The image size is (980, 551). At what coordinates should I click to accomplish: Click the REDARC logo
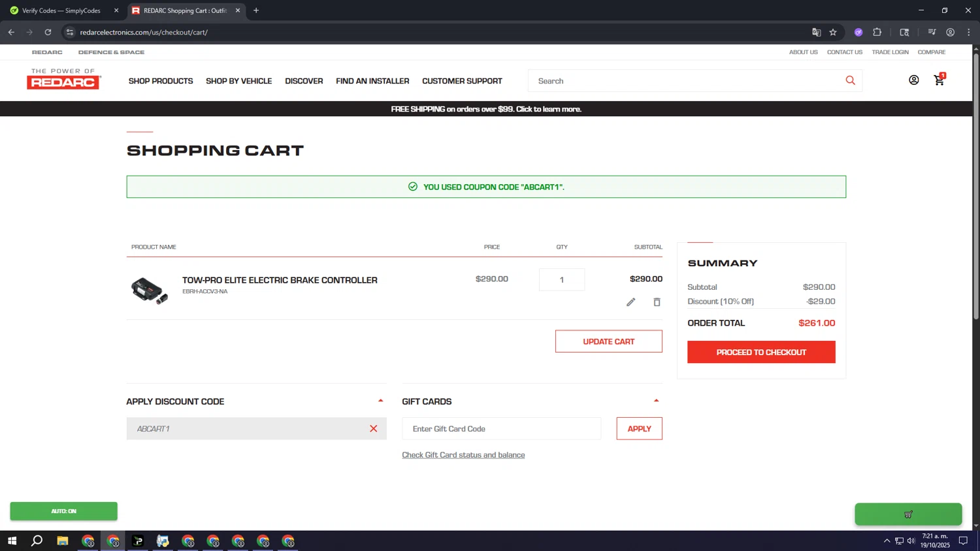coord(63,79)
